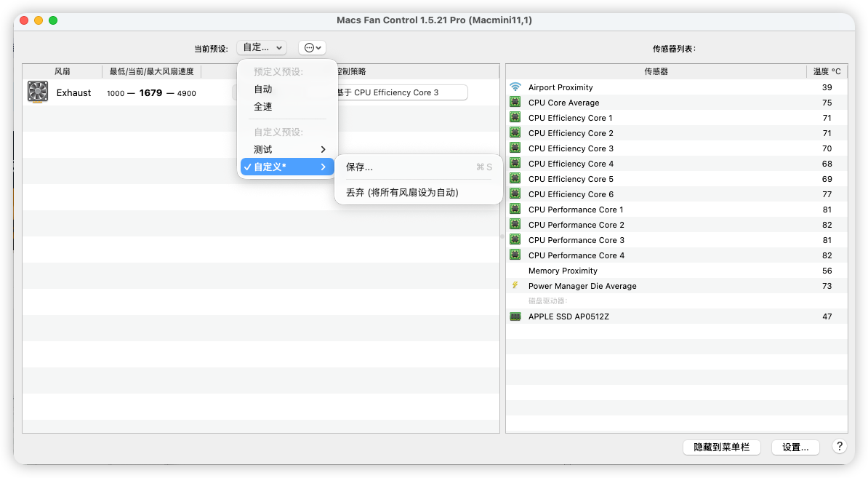Screen dimensions: 868x478
Task: Open the ellipsis more-options button
Action: tap(312, 47)
